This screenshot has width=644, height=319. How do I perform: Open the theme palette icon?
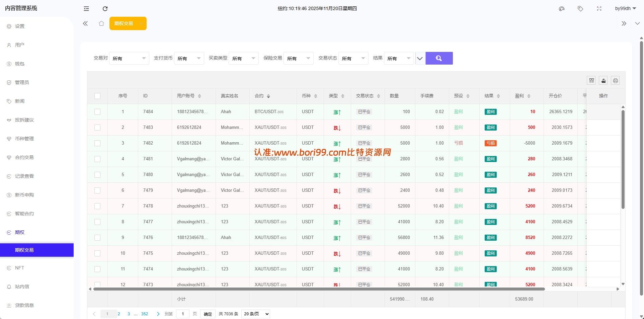[x=562, y=9]
